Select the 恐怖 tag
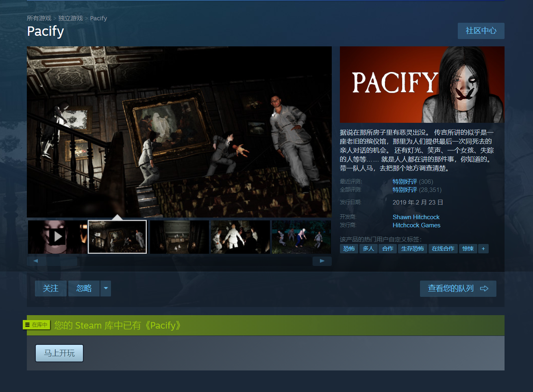The image size is (533, 392). pos(349,248)
